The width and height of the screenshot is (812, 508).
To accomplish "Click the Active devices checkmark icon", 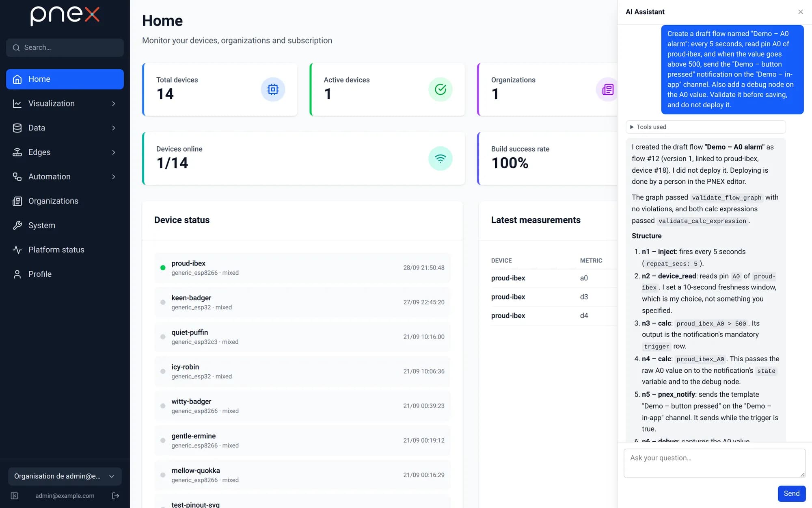I will (441, 89).
